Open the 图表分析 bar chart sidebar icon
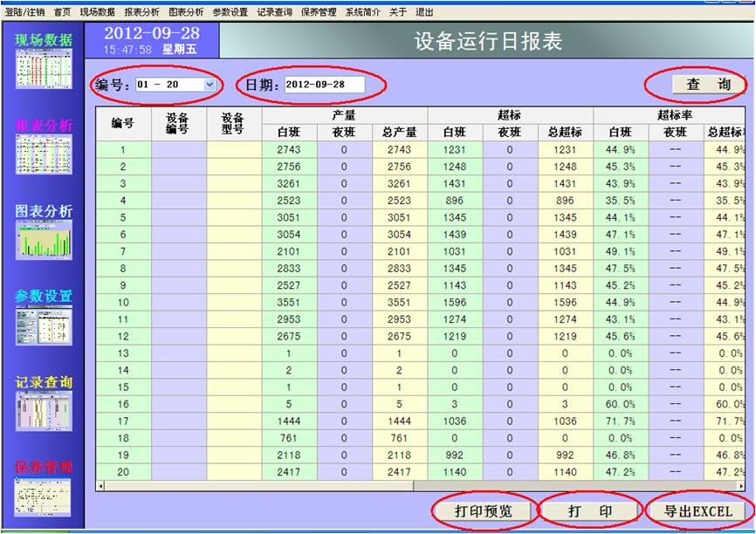The width and height of the screenshot is (756, 534). point(44,240)
